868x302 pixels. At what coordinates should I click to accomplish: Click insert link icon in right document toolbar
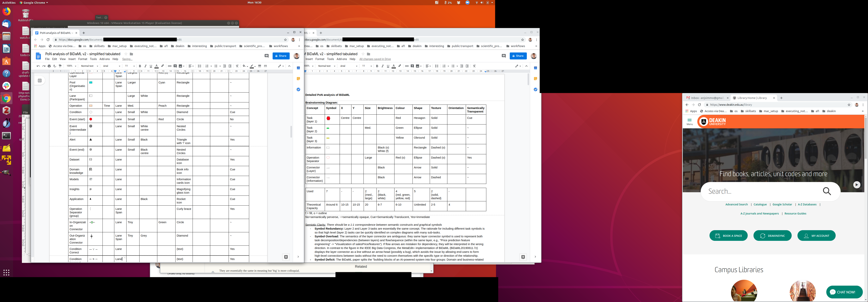coord(407,66)
